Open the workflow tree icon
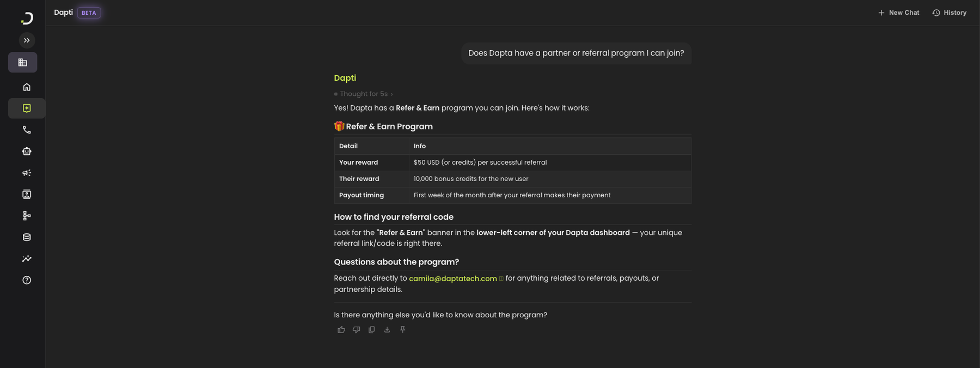Viewport: 980px width, 368px height. (27, 216)
